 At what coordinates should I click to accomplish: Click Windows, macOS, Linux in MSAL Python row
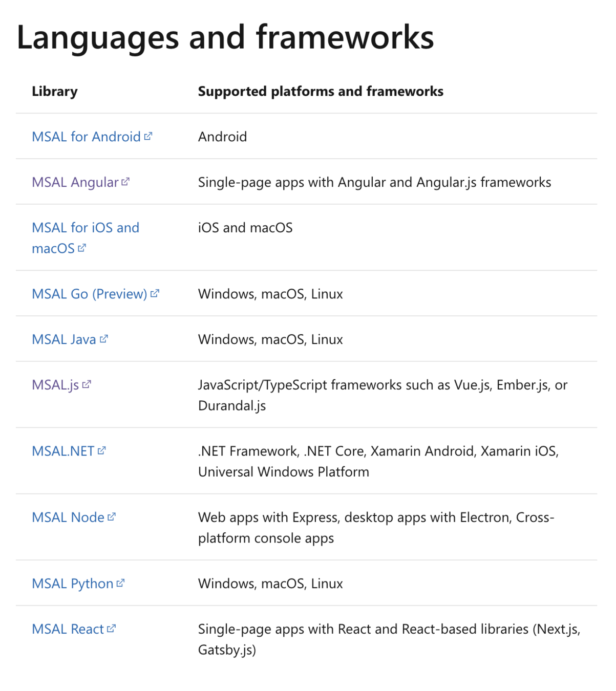tap(270, 584)
